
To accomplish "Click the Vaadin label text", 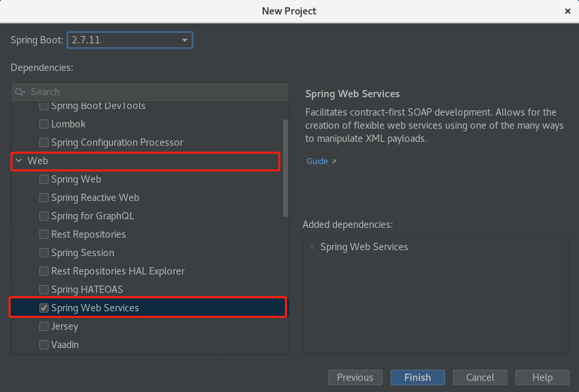I will click(65, 345).
